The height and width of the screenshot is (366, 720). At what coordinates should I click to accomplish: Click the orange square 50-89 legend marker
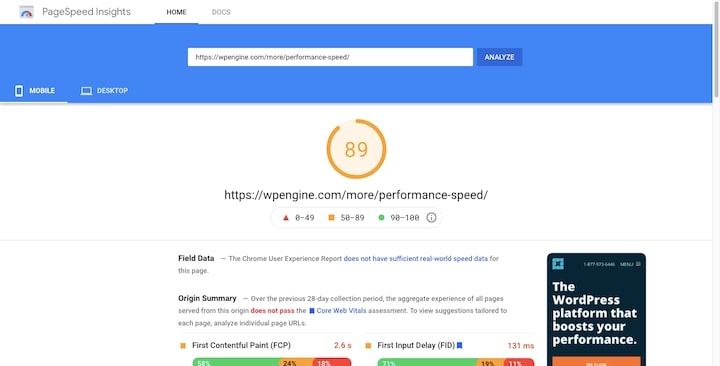point(332,218)
